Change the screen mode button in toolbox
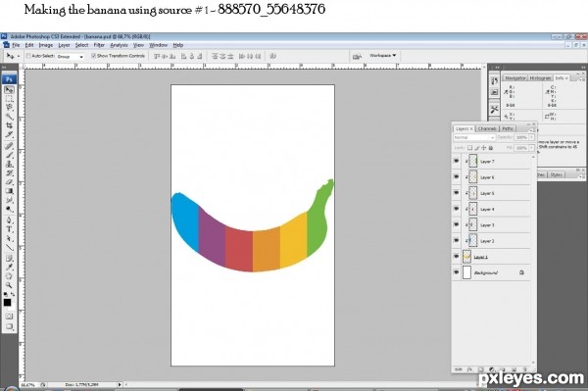Viewport: 588px width, 391px height. pos(9,326)
